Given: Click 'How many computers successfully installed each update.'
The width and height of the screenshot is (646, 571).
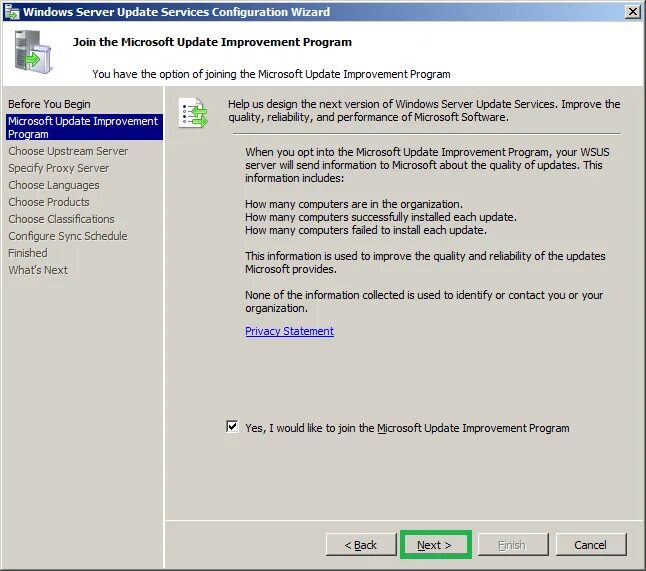Looking at the screenshot, I should click(x=381, y=217).
